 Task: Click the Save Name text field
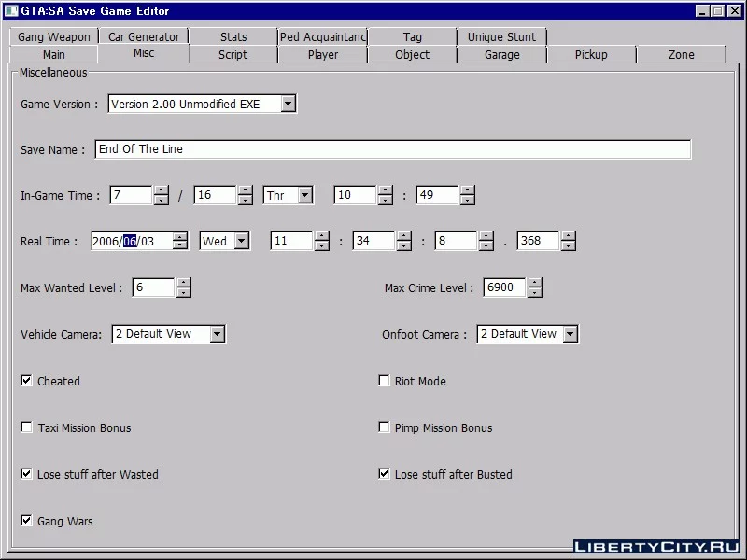pos(392,149)
